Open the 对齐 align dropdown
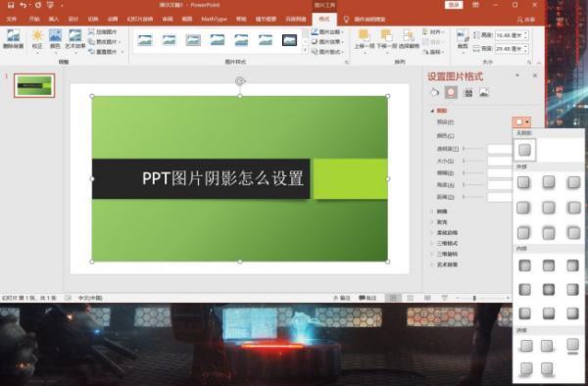The image size is (588, 386). 433,32
